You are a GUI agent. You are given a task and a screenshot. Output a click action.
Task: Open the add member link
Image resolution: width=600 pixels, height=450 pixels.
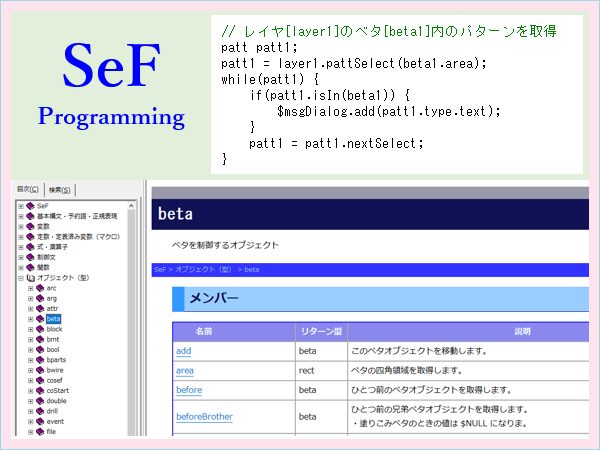tap(183, 351)
